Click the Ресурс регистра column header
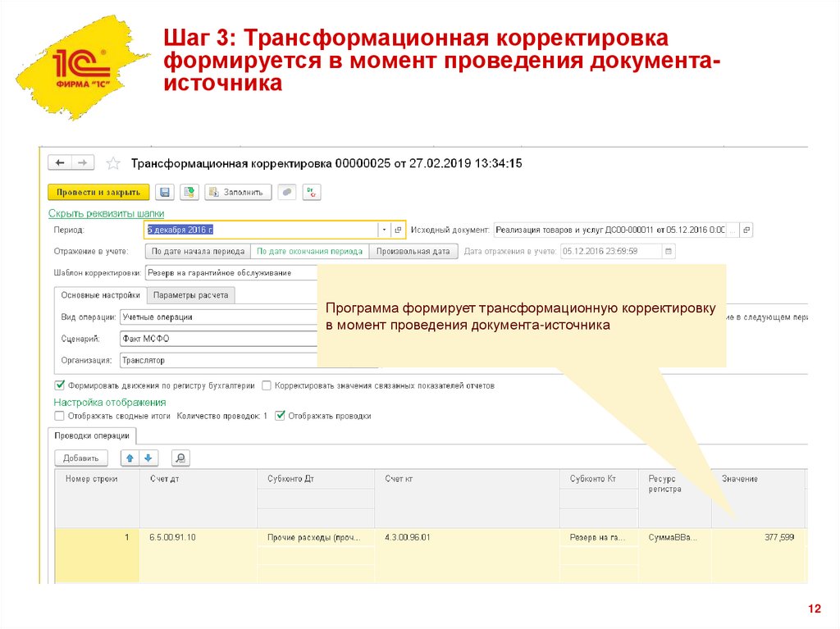Image resolution: width=840 pixels, height=629 pixels. pyautogui.click(x=675, y=499)
